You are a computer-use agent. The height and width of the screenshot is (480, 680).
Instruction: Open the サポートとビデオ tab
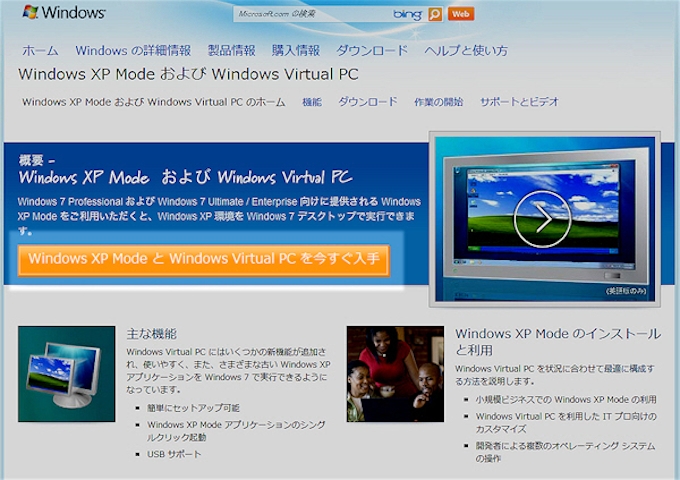519,102
